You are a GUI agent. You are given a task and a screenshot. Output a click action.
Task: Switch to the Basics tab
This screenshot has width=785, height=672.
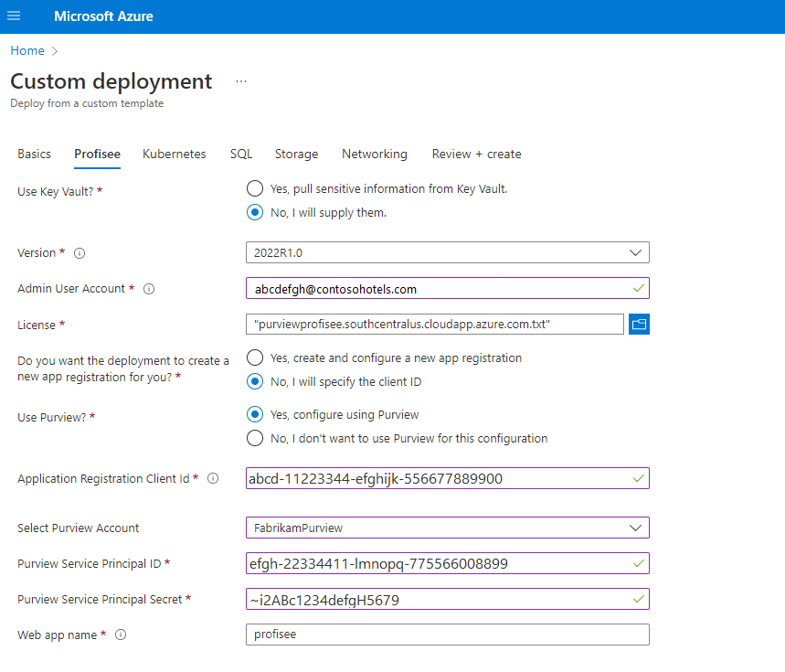(x=34, y=155)
